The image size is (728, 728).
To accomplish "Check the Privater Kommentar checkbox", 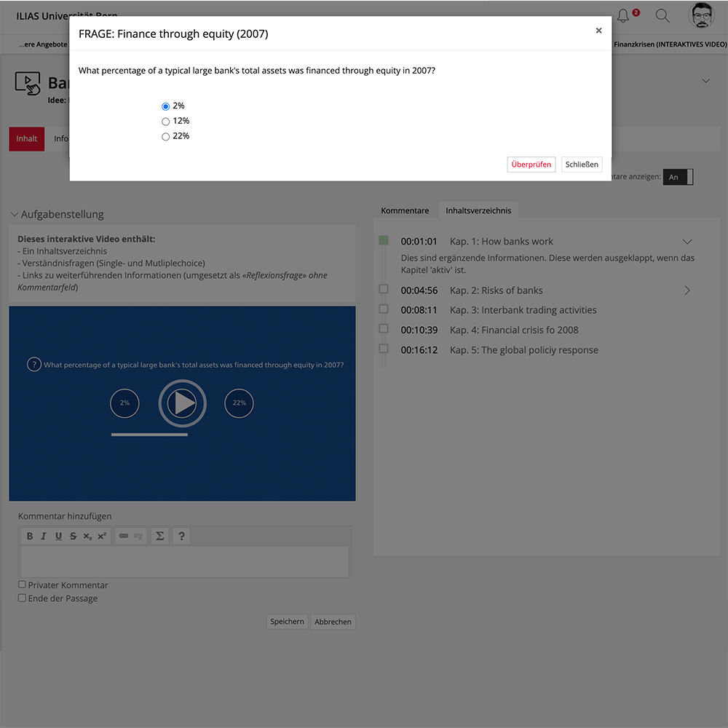I will [x=22, y=585].
